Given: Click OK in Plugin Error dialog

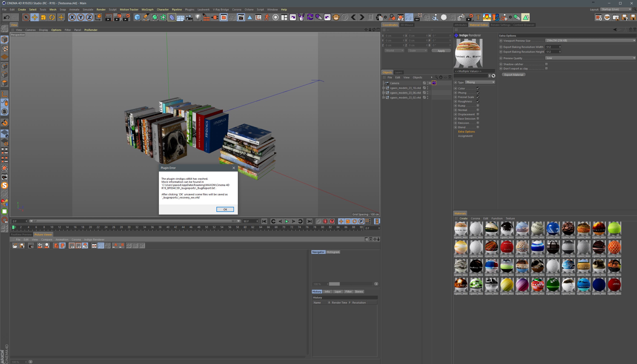Looking at the screenshot, I should pos(225,210).
